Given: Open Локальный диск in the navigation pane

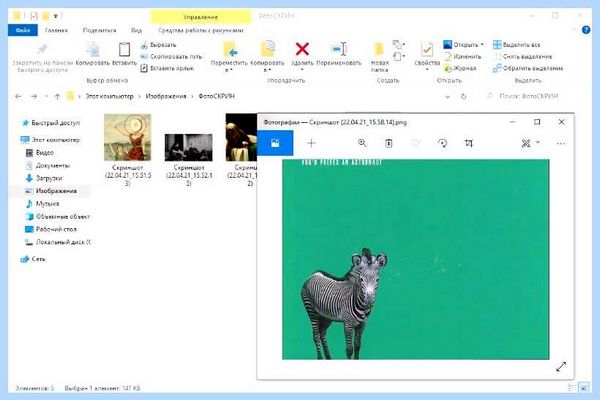Looking at the screenshot, I should point(58,242).
